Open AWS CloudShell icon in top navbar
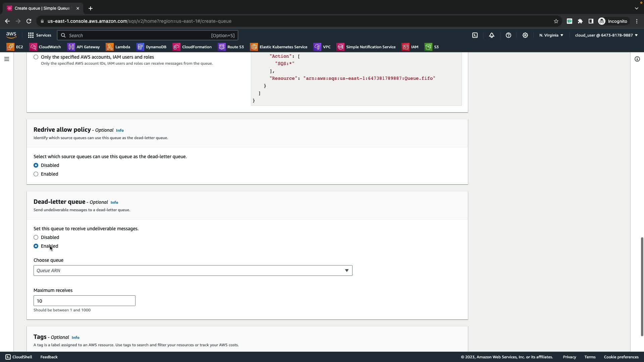 [x=475, y=35]
